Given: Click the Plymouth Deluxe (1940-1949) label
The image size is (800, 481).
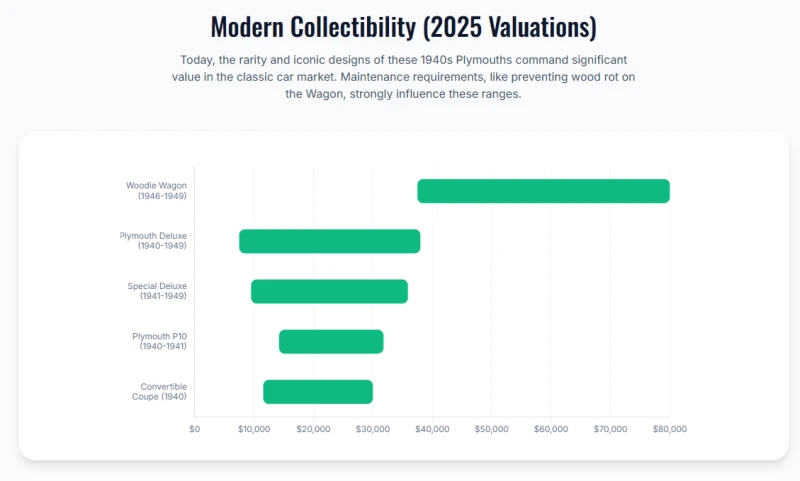Looking at the screenshot, I should 153,241.
